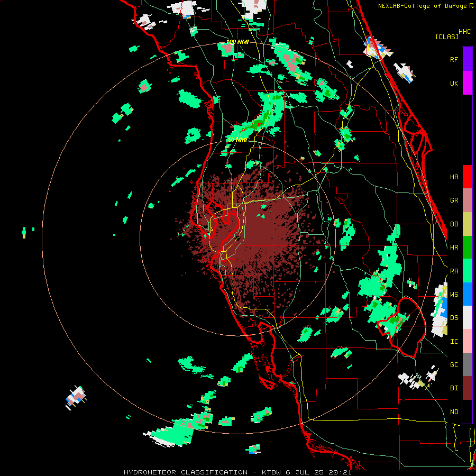Viewport: 476px width, 476px height.
Task: Click the HA red color swatch in legend
Action: tap(467, 177)
